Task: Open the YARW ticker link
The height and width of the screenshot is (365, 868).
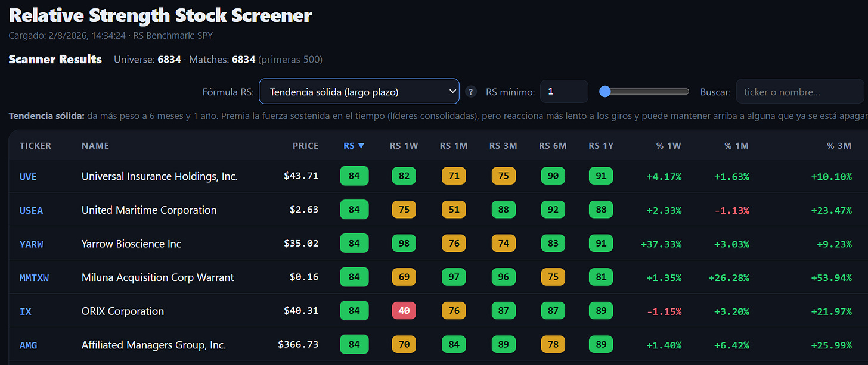Action: (x=32, y=244)
